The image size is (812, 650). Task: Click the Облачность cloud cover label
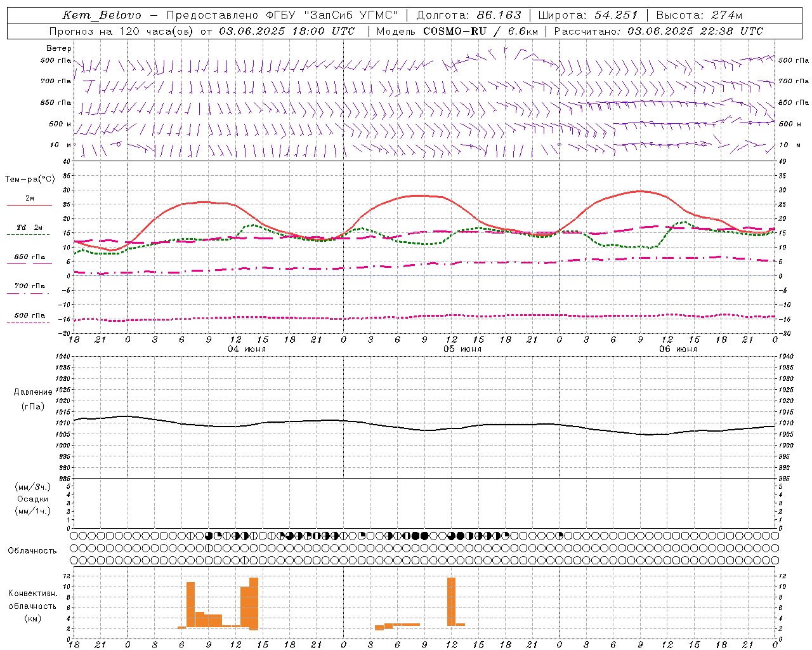[x=32, y=551]
